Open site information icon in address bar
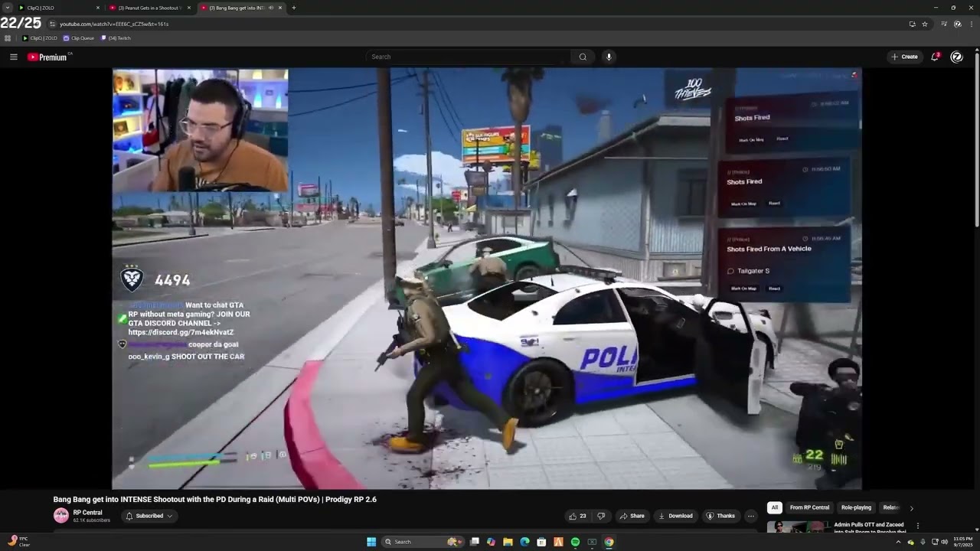Image resolution: width=980 pixels, height=551 pixels. (52, 24)
